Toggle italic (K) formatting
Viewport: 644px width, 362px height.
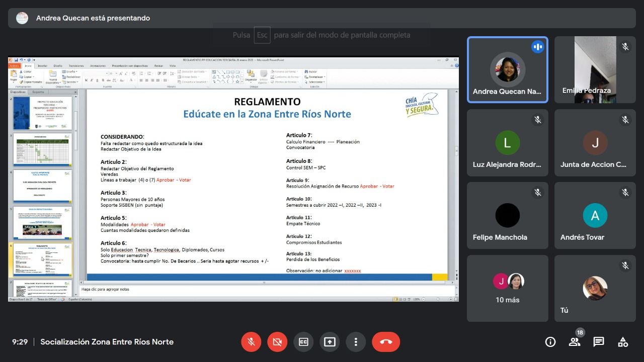pos(91,80)
